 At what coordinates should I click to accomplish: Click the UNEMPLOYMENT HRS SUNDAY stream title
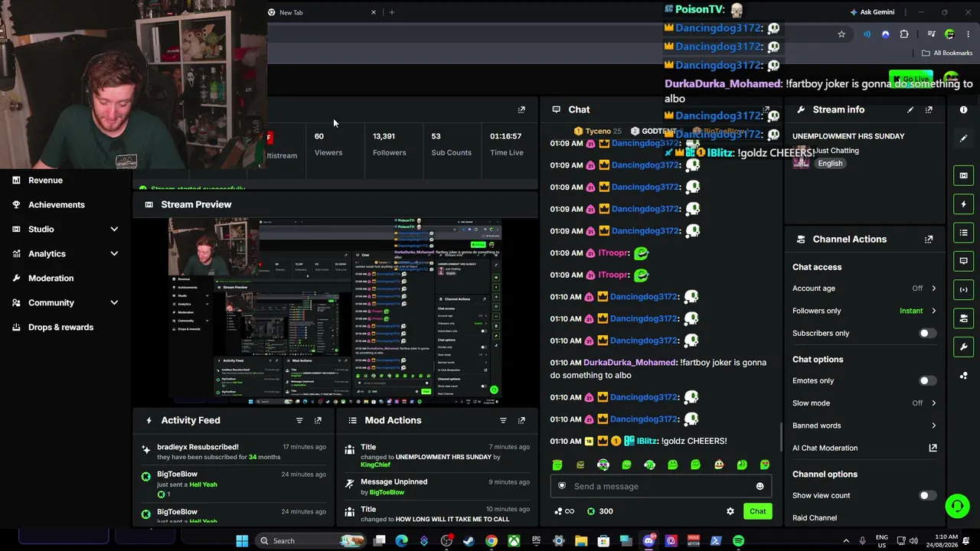pyautogui.click(x=848, y=136)
